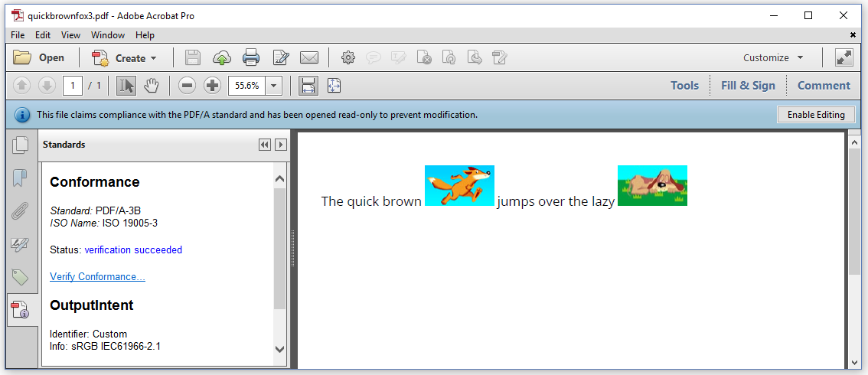Click the edit text and images icon
Image resolution: width=868 pixels, height=375 pixels.
click(281, 57)
